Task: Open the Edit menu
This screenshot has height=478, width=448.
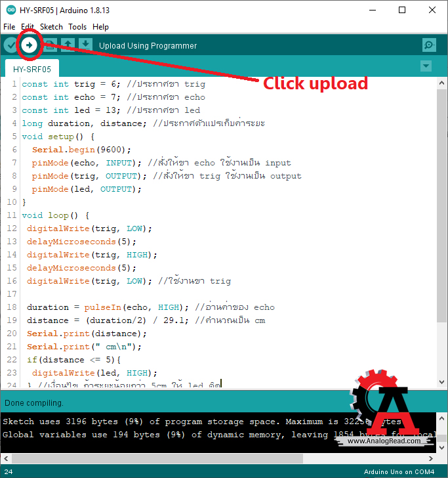Action: (28, 27)
